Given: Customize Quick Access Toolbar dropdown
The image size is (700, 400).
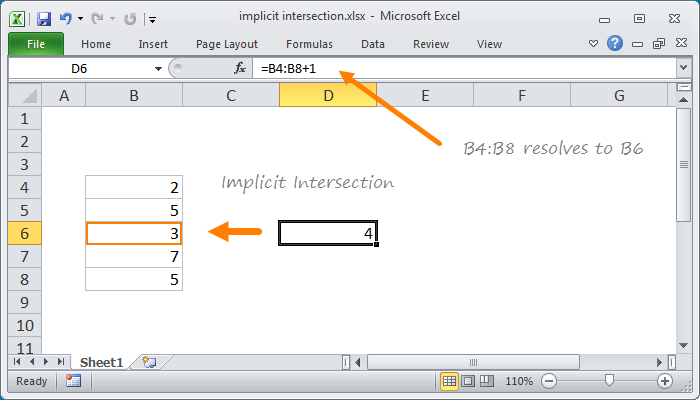Looking at the screenshot, I should pyautogui.click(x=153, y=20).
